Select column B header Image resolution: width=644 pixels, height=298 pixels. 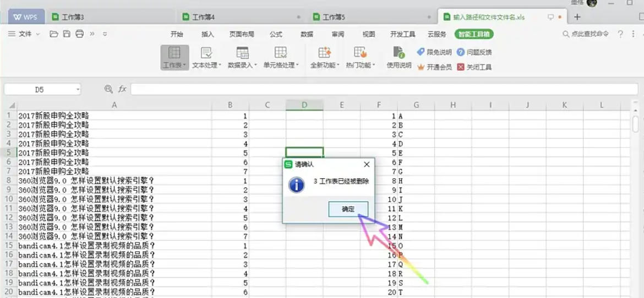pyautogui.click(x=231, y=105)
